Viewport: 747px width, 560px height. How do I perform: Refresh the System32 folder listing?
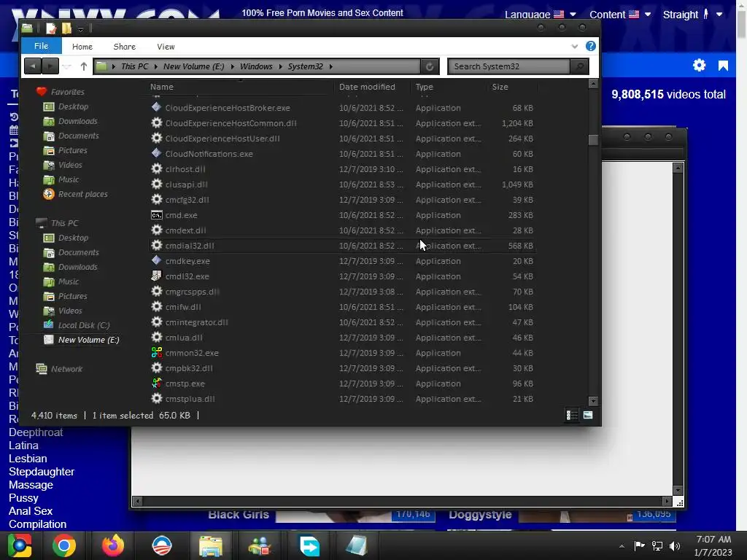click(430, 66)
